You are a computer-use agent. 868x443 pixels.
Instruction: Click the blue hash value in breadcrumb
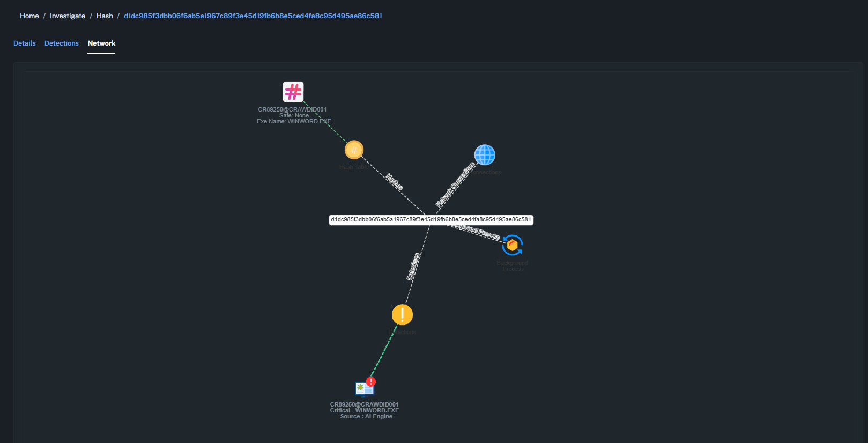tap(253, 16)
